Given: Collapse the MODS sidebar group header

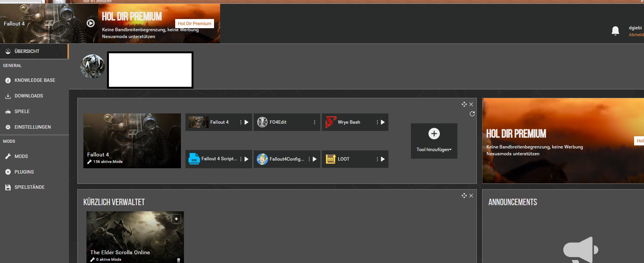Looking at the screenshot, I should click(9, 141).
